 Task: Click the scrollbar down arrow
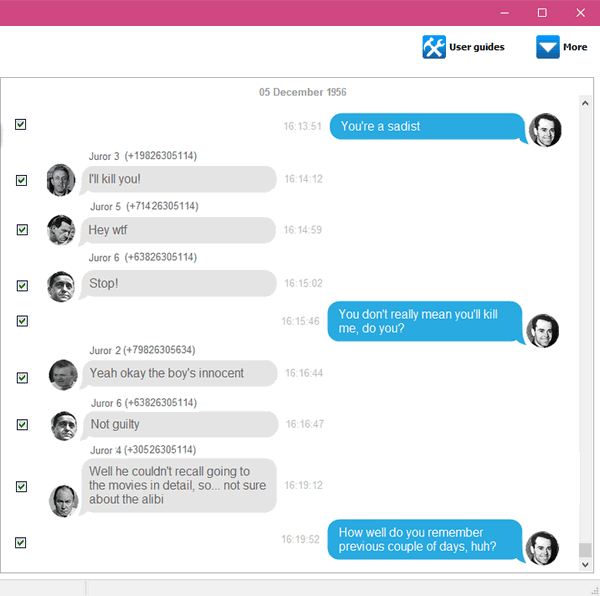[x=585, y=564]
